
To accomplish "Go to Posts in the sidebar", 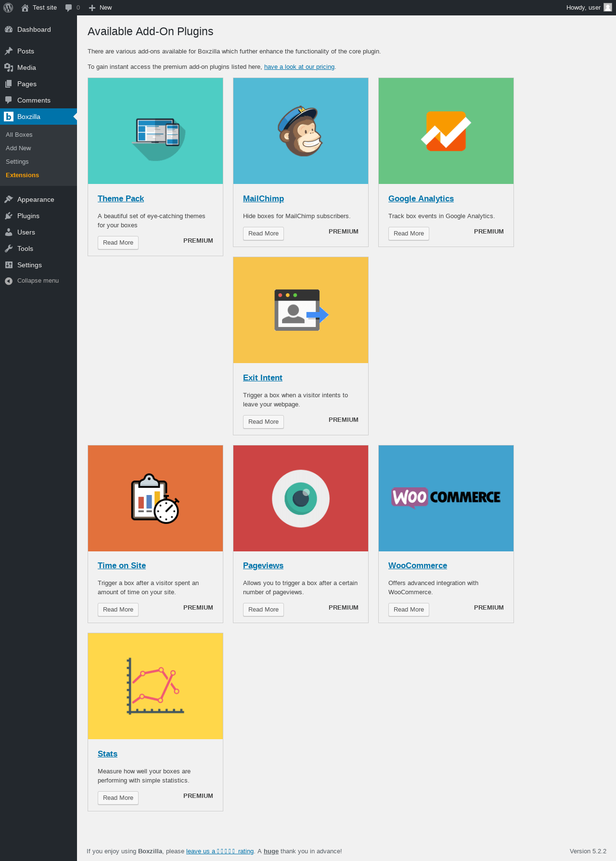I will [x=38, y=51].
